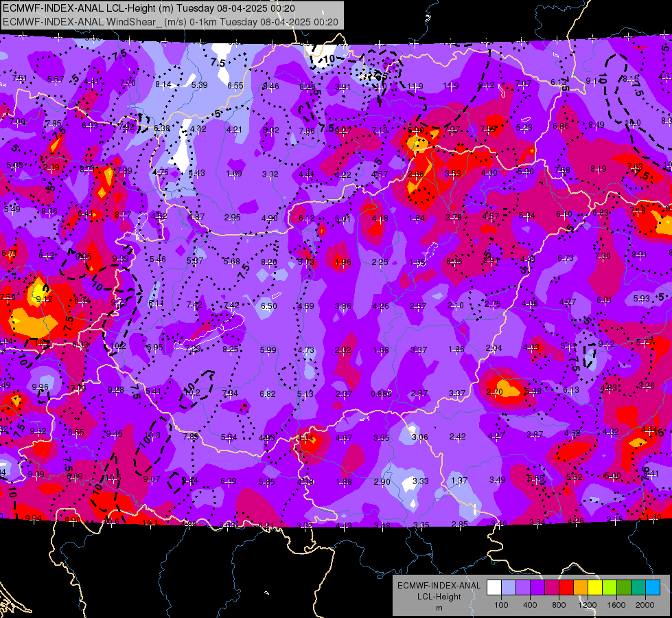The image size is (672, 618).
Task: Click the grid value '6.01'
Action: pos(604,300)
